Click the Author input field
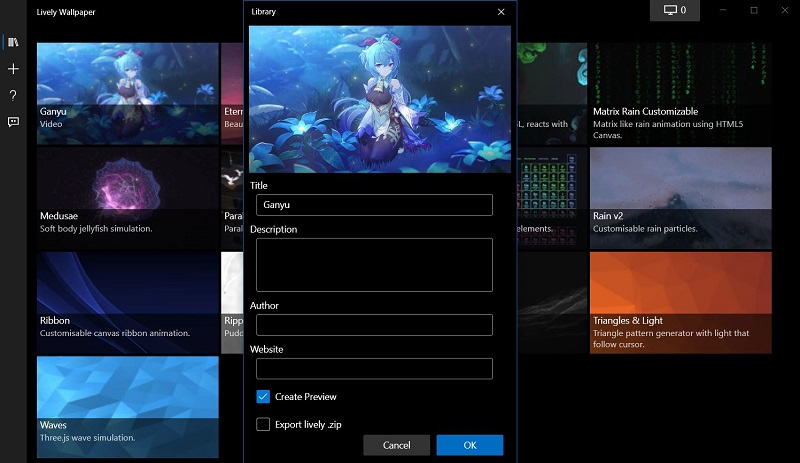800x463 pixels. coord(374,325)
